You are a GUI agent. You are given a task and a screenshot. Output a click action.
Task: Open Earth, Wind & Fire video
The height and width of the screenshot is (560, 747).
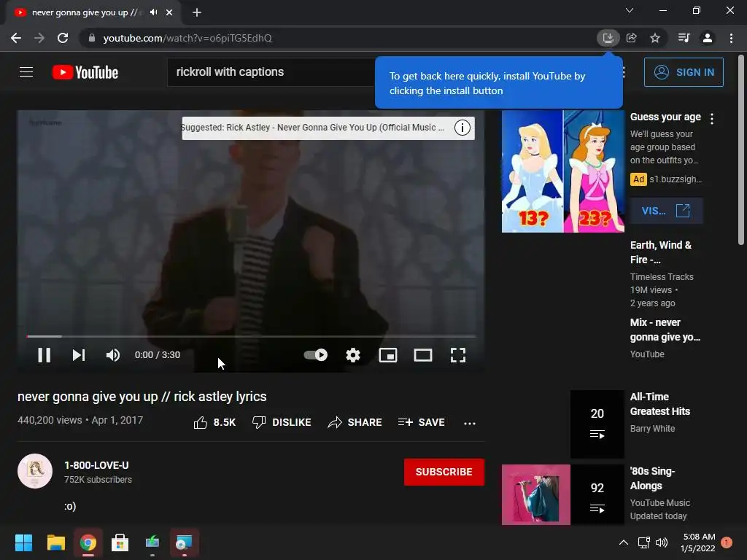click(661, 252)
